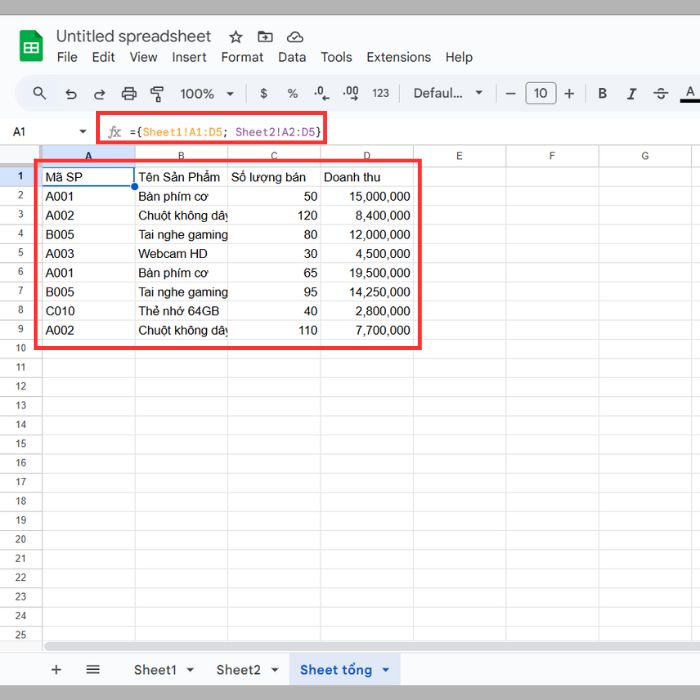Select the Tên Sản Phẩm header cell
This screenshot has width=700, height=700.
[181, 177]
